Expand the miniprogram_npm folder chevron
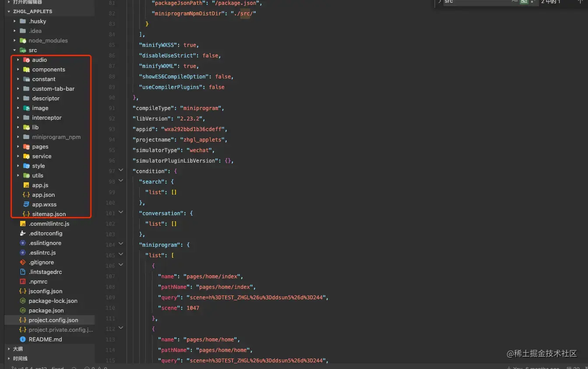This screenshot has width=588, height=369. click(18, 137)
